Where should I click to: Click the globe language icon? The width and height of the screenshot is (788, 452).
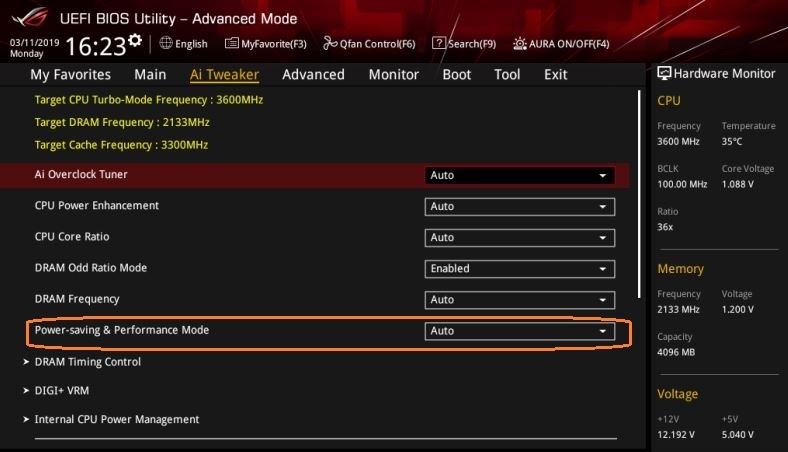pyautogui.click(x=166, y=43)
